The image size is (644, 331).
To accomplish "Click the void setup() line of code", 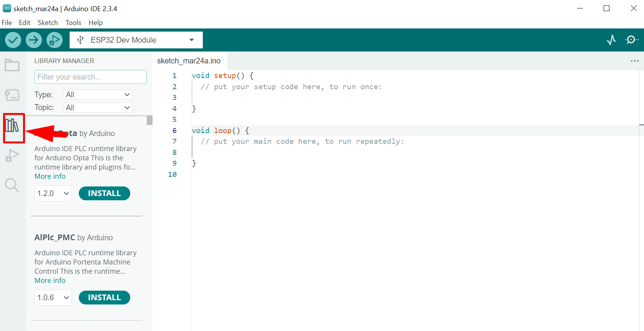I will (222, 76).
